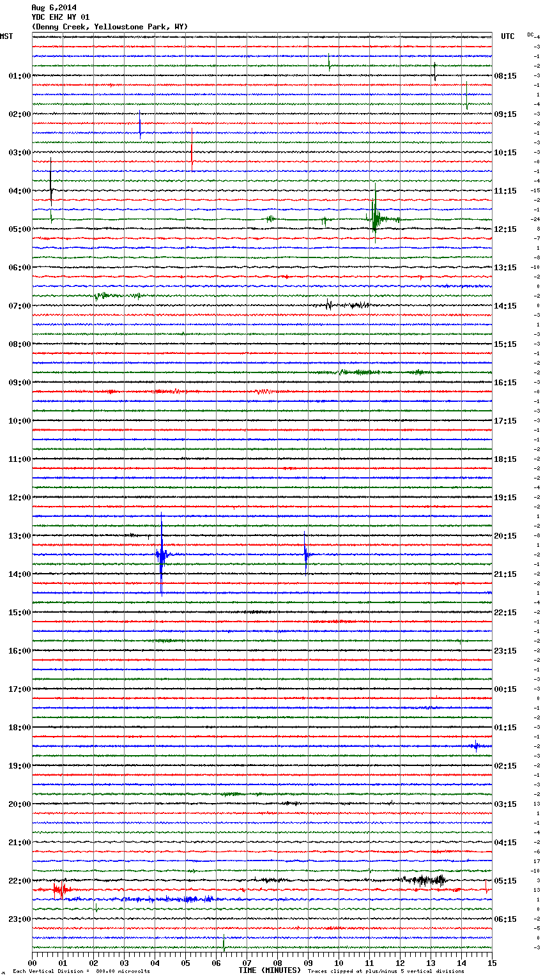This screenshot has height=980, width=543.
Task: Select the 23:00 MST time label
Action: [x=20, y=919]
